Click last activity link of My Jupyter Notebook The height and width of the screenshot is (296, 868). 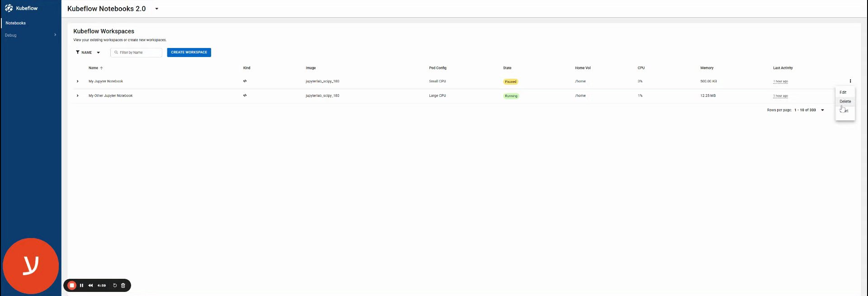(780, 82)
